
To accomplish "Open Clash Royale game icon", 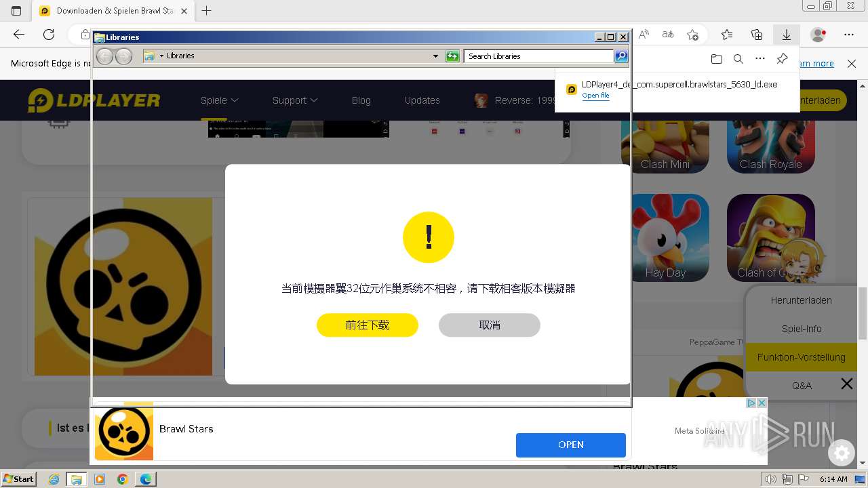I will pos(770,146).
